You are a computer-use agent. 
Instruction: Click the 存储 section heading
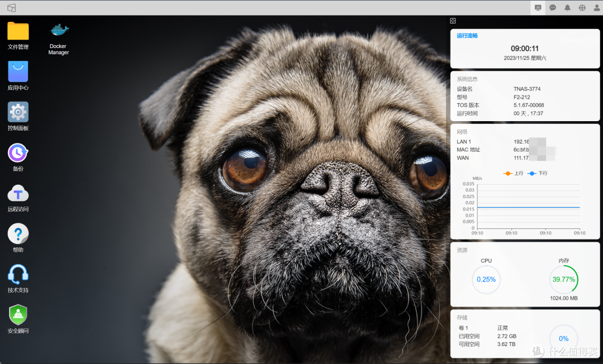tap(462, 318)
